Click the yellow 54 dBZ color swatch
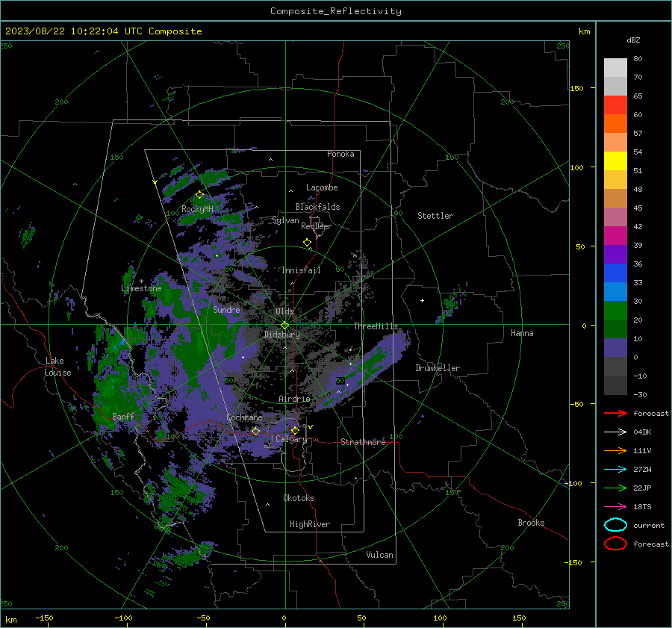 pyautogui.click(x=615, y=161)
